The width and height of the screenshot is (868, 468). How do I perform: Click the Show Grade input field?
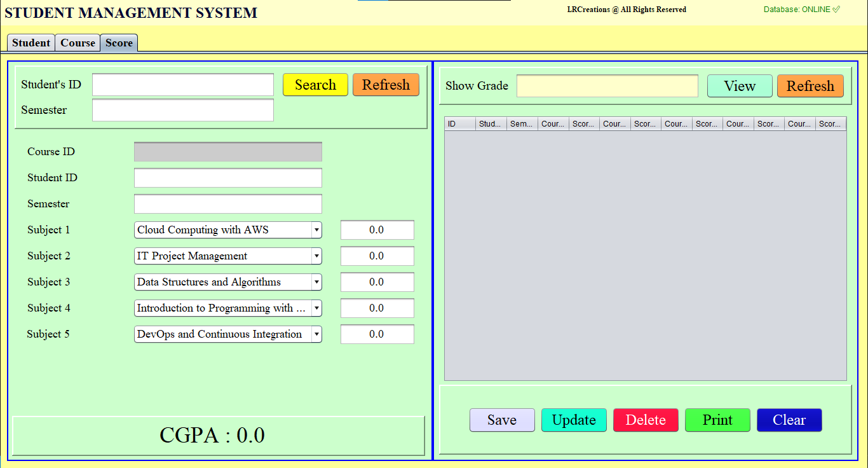[607, 86]
